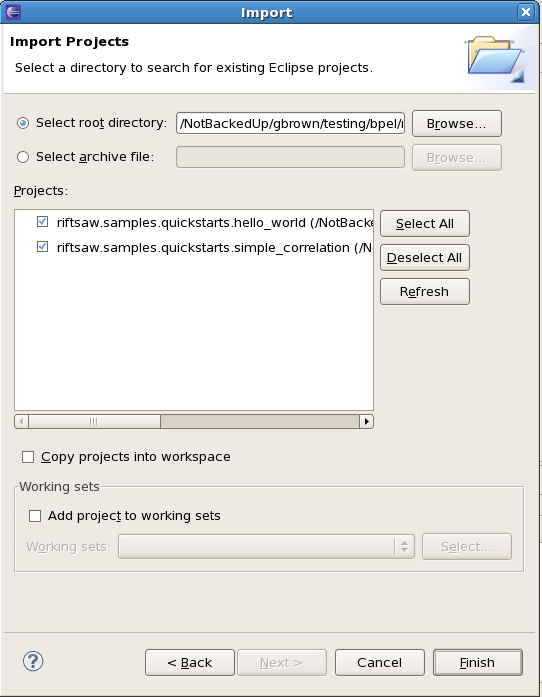Click the open folder import wizard image
Image resolution: width=542 pixels, height=697 pixels.
pos(496,60)
